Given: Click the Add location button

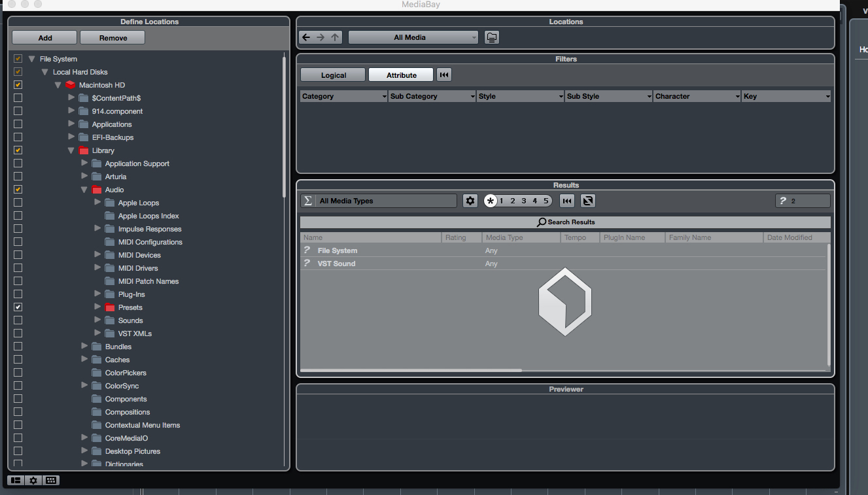Looking at the screenshot, I should click(x=44, y=38).
